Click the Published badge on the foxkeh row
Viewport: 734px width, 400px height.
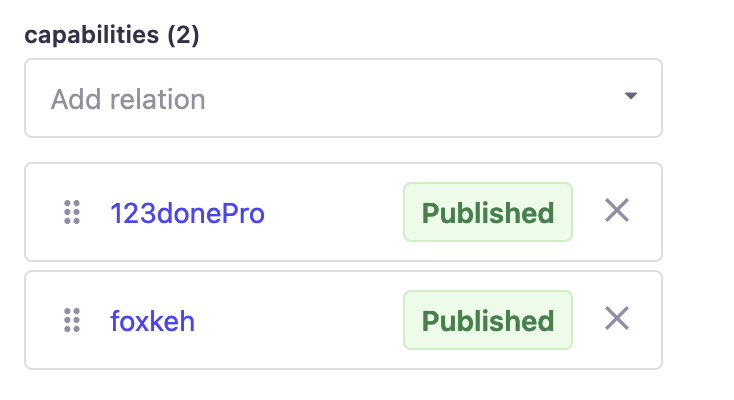click(x=488, y=320)
